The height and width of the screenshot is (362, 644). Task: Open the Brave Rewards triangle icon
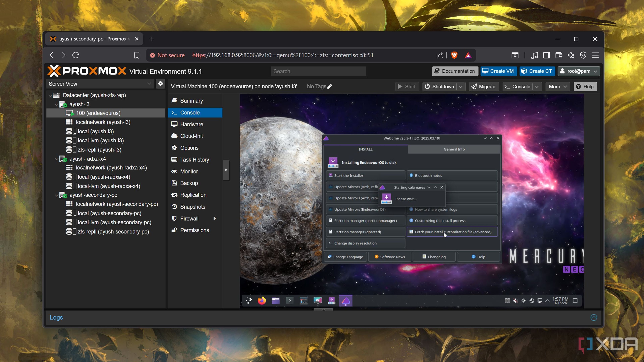pos(468,55)
